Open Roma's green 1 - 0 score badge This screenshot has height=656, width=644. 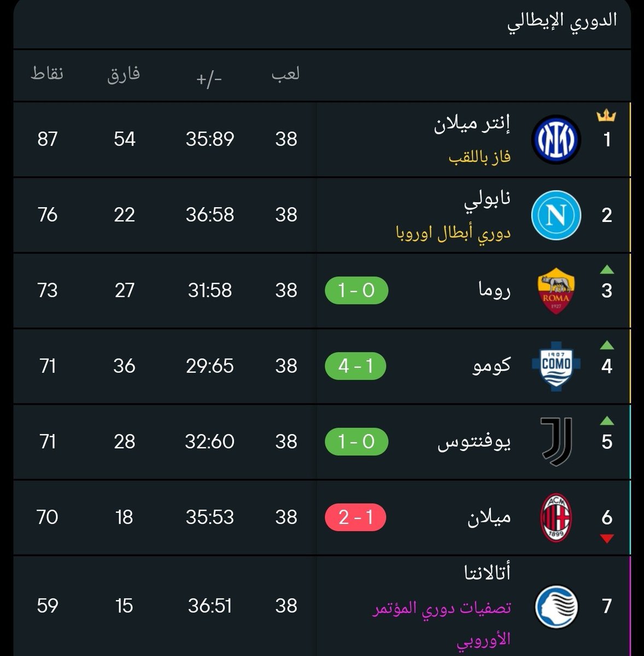point(356,291)
